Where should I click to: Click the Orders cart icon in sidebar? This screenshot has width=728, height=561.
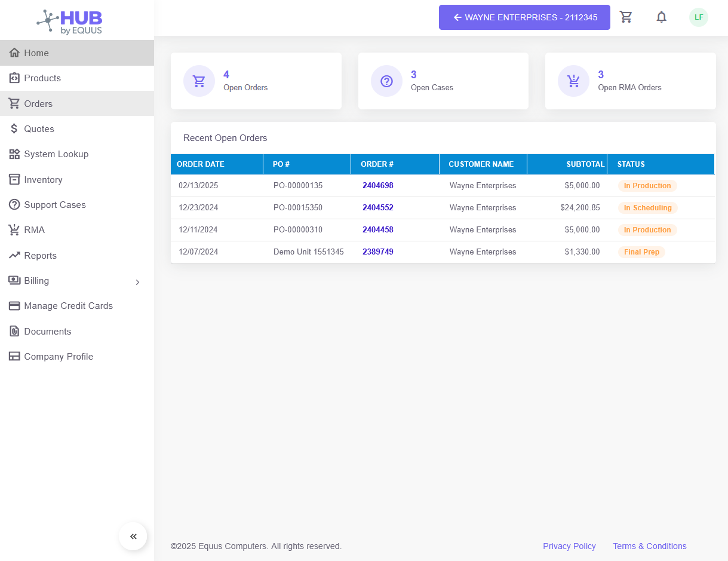[x=14, y=103]
